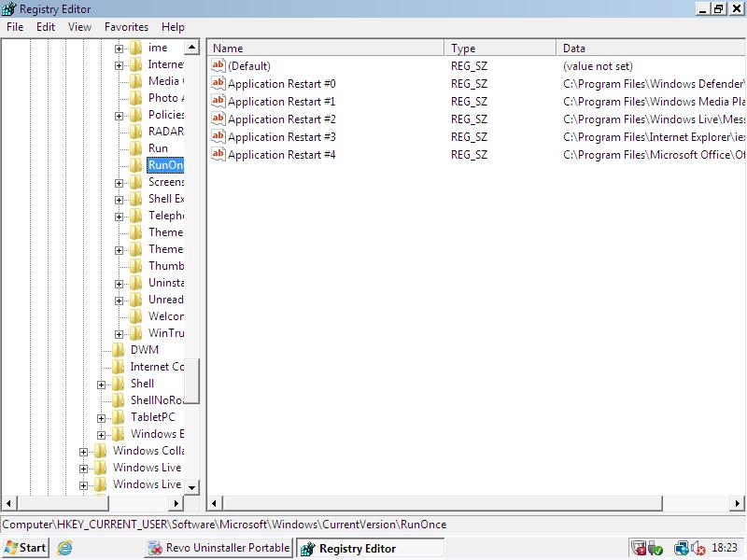Image resolution: width=747 pixels, height=560 pixels.
Task: Select the RunOnce key folder icon
Action: [136, 165]
